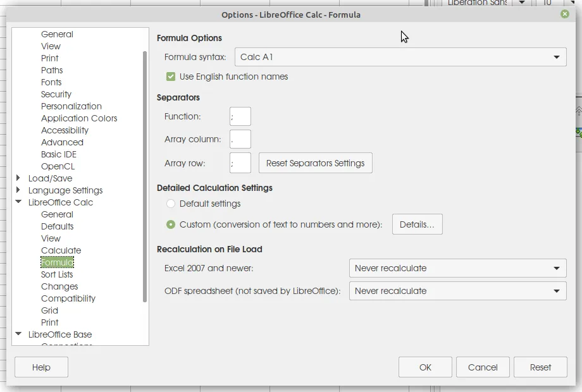
Task: Close the Options dialog with green X
Action: pyautogui.click(x=564, y=14)
